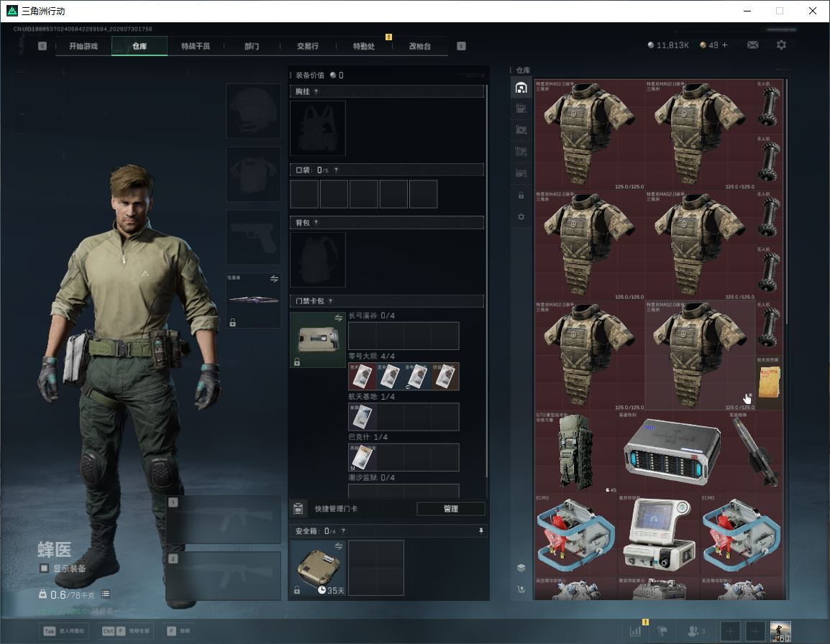830x644 pixels.
Task: Select the empty chest rig slot
Action: click(318, 128)
